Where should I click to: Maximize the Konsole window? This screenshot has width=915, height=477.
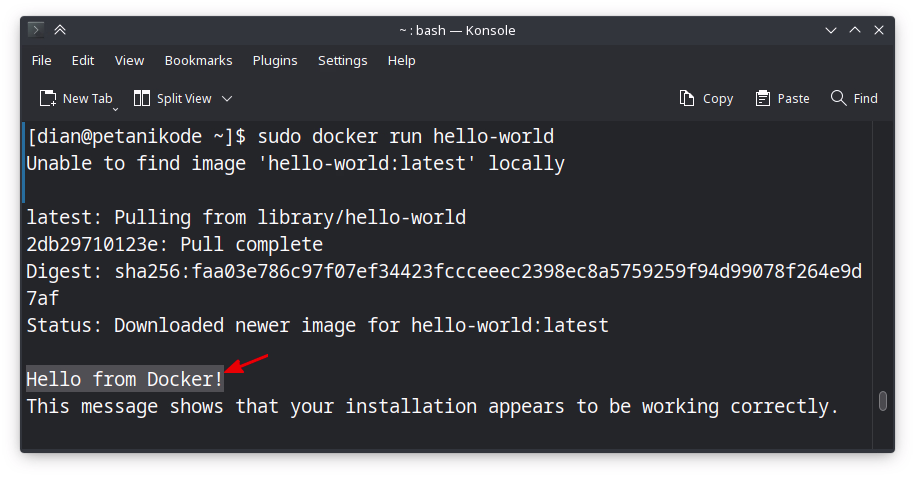click(855, 30)
